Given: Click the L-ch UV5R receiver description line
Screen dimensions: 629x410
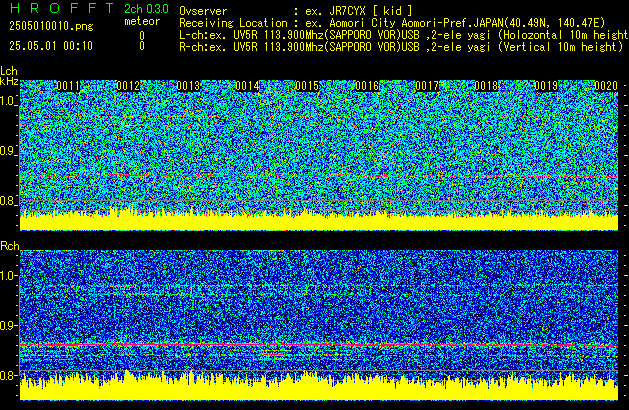Looking at the screenshot, I should tap(404, 35).
